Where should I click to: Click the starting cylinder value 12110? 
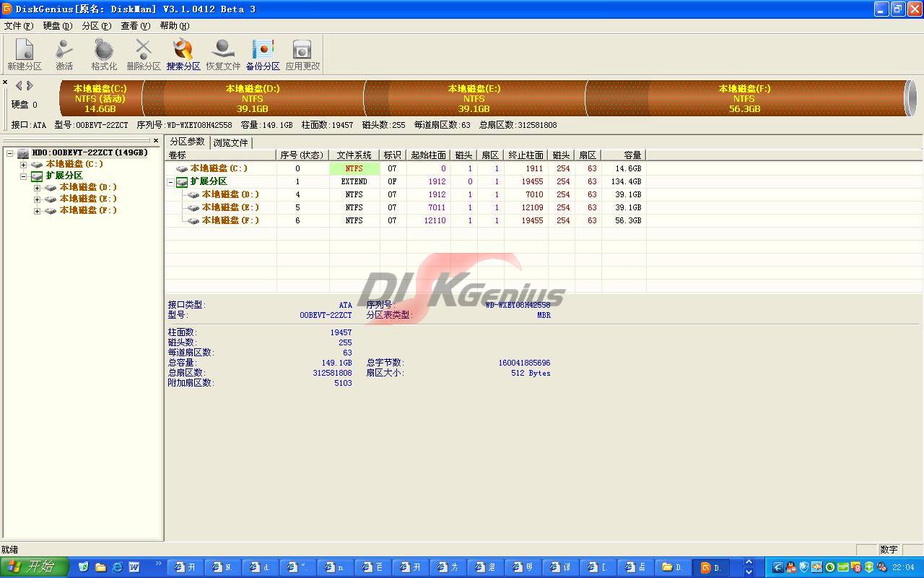point(435,220)
